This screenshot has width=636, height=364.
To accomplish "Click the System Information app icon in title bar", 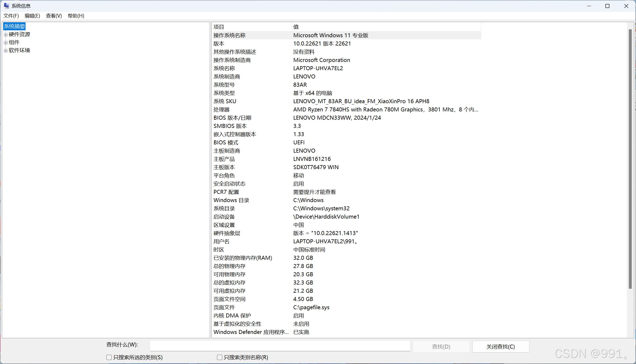I will click(x=6, y=6).
